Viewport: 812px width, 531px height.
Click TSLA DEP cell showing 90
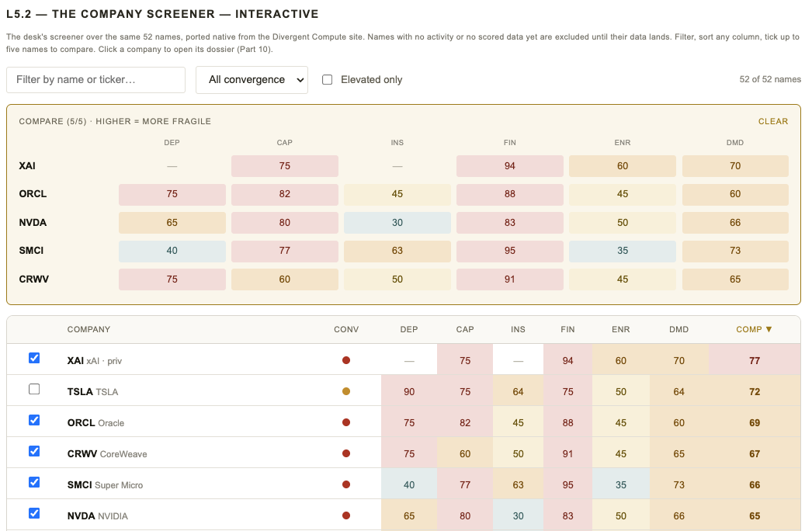409,391
